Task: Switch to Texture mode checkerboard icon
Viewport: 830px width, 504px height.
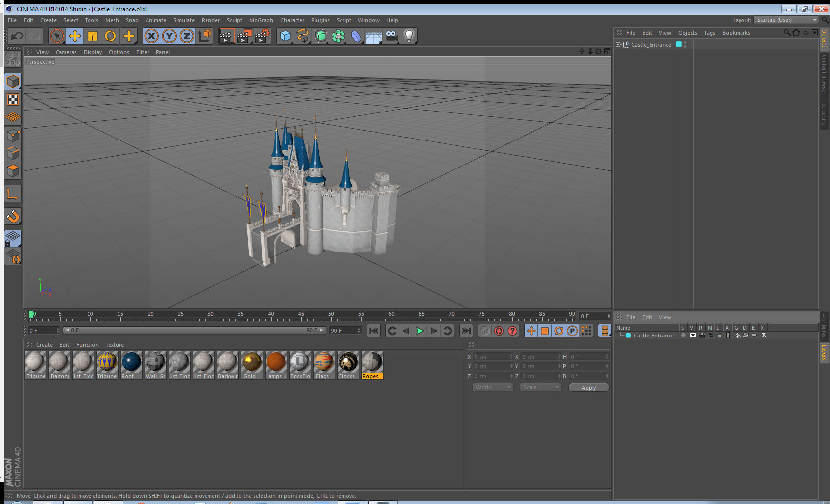Action: [13, 100]
